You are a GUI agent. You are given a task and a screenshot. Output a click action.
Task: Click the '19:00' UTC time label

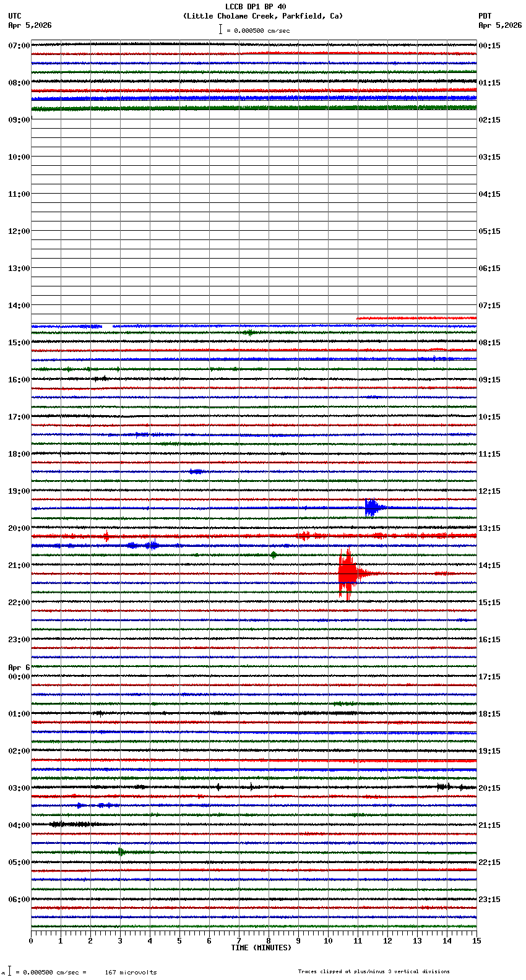click(19, 491)
